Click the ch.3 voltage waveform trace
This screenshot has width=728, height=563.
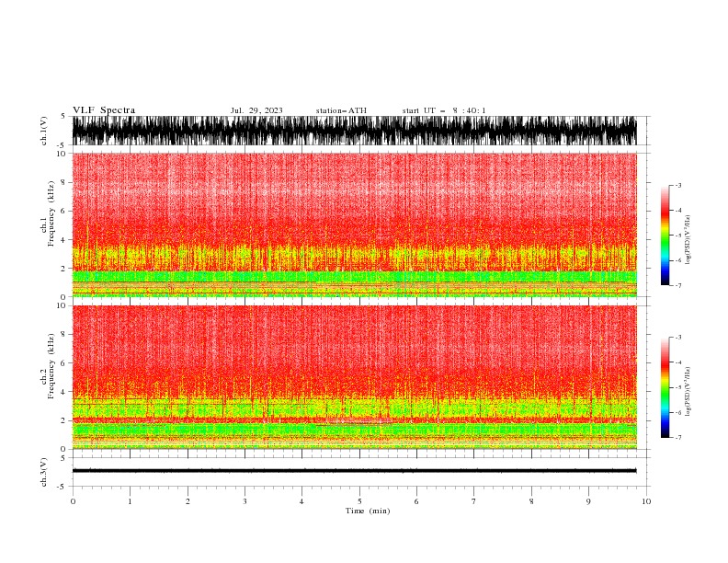click(354, 471)
